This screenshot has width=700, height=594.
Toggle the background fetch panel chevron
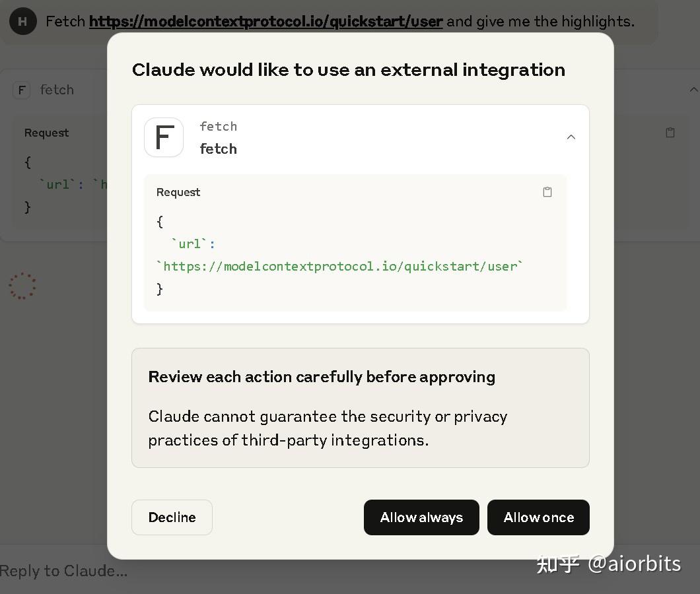[693, 90]
